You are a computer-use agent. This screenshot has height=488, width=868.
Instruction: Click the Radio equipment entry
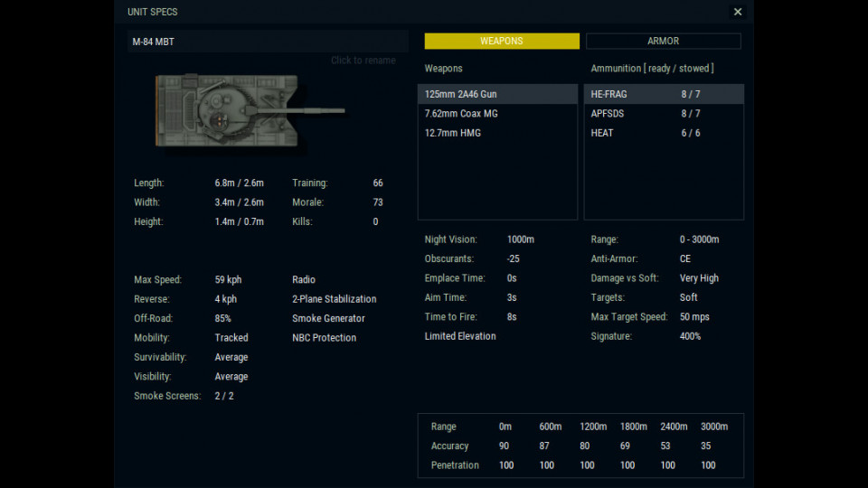tap(304, 279)
